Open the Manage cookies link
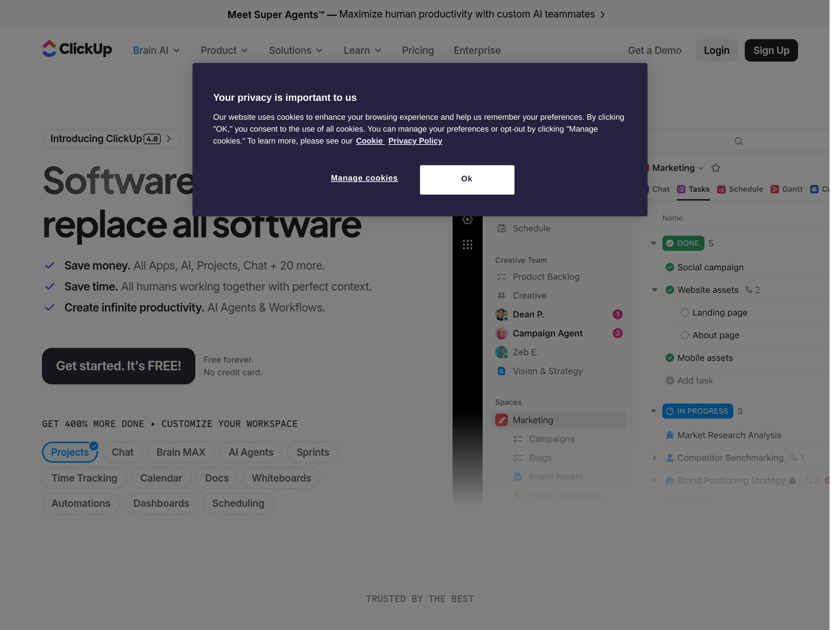Screen dimensions: 840x630 point(364,178)
